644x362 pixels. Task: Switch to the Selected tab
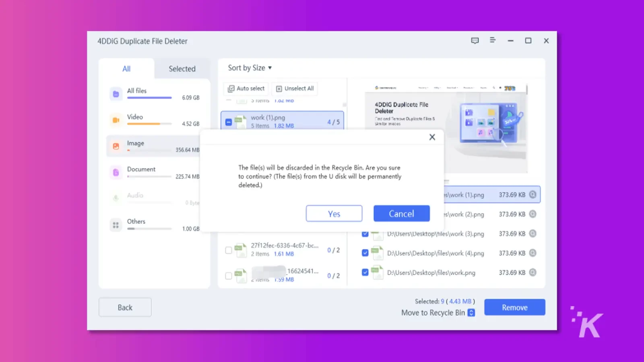pyautogui.click(x=182, y=69)
